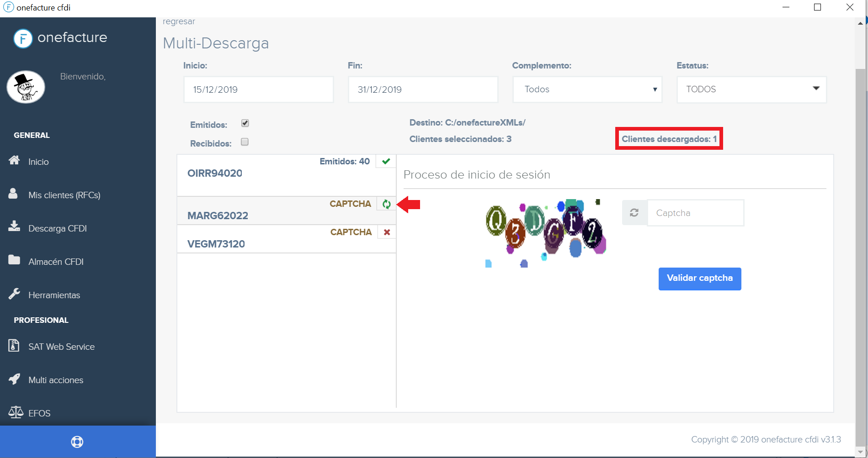The image size is (868, 458).
Task: Refresh the captcha for MARG62022
Action: click(385, 204)
